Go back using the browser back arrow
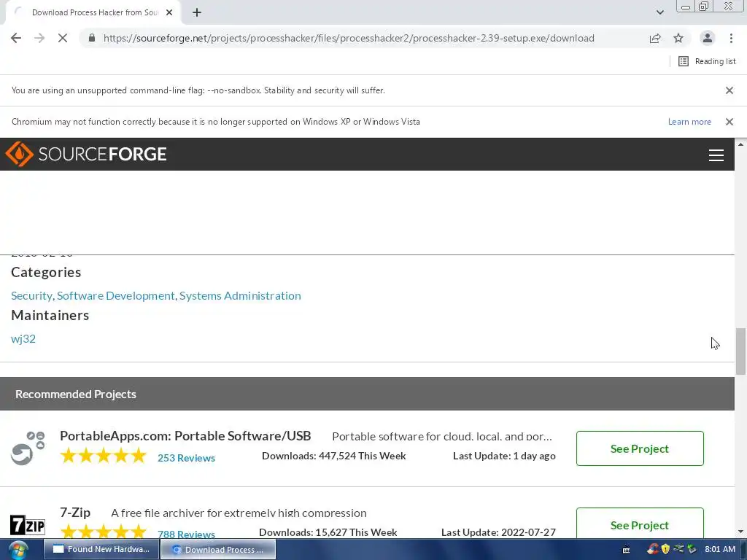The height and width of the screenshot is (560, 747). [x=16, y=38]
